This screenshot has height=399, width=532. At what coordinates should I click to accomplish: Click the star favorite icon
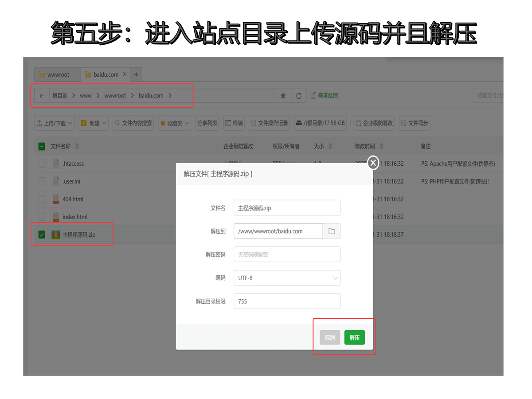coord(283,96)
